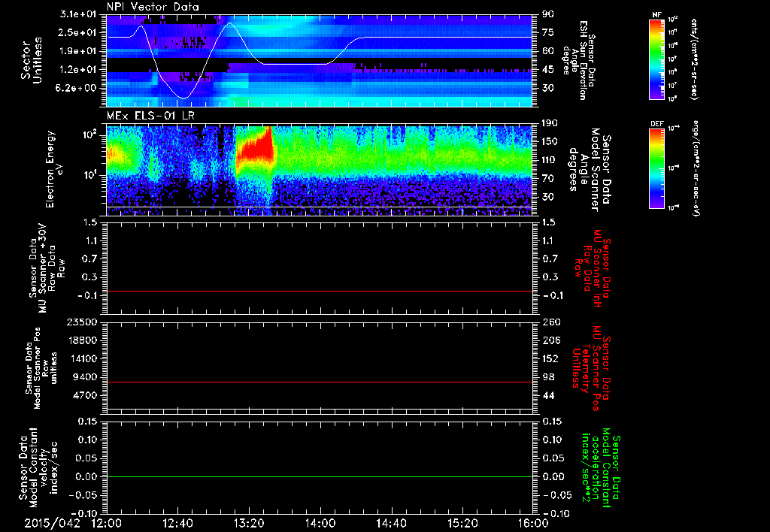Click the red MU Scanner Inh Raw Data title

click(593, 268)
